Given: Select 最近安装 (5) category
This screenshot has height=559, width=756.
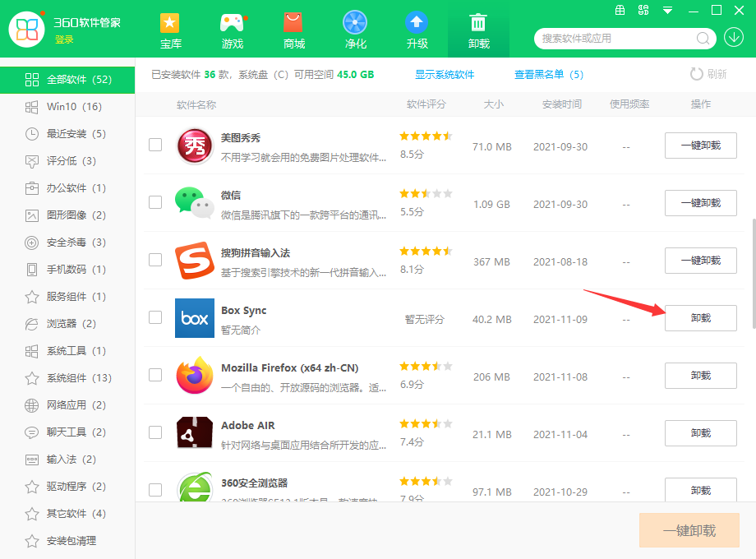Looking at the screenshot, I should click(x=67, y=134).
